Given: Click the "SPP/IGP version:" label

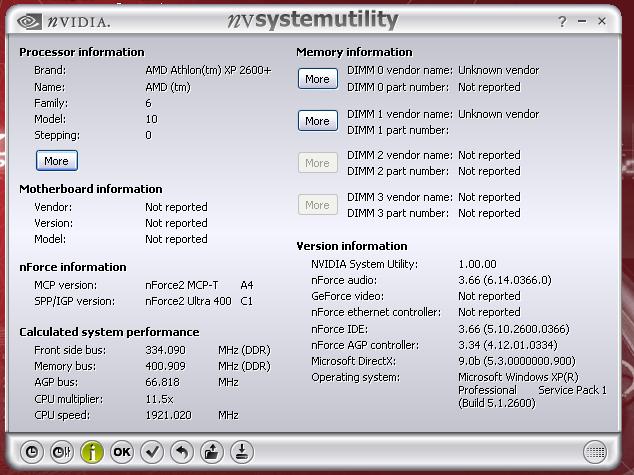Looking at the screenshot, I should click(x=74, y=302).
